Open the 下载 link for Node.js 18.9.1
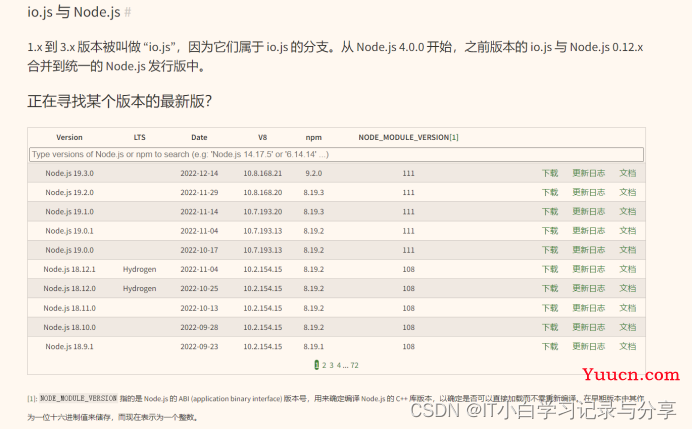The width and height of the screenshot is (692, 429). [550, 346]
